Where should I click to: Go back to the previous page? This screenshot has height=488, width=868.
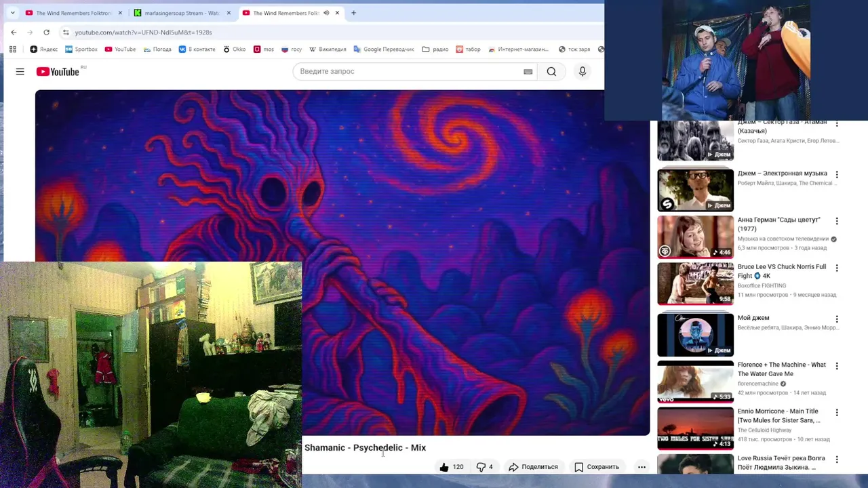14,32
